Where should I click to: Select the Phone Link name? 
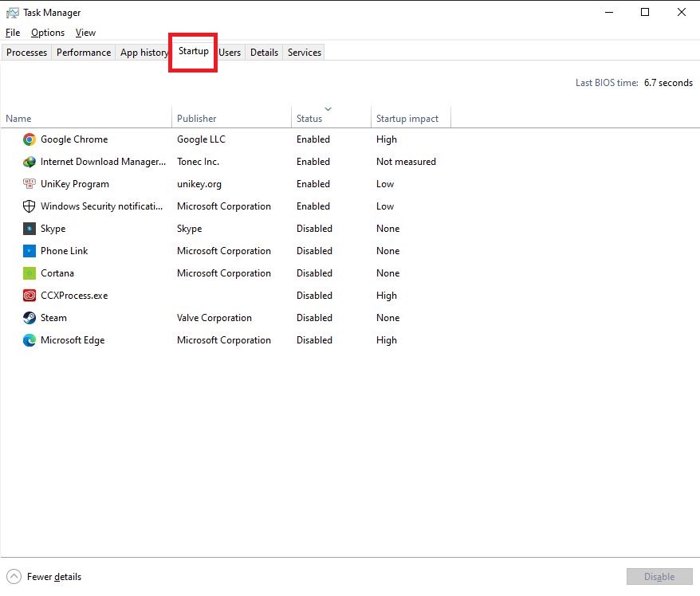pyautogui.click(x=65, y=251)
